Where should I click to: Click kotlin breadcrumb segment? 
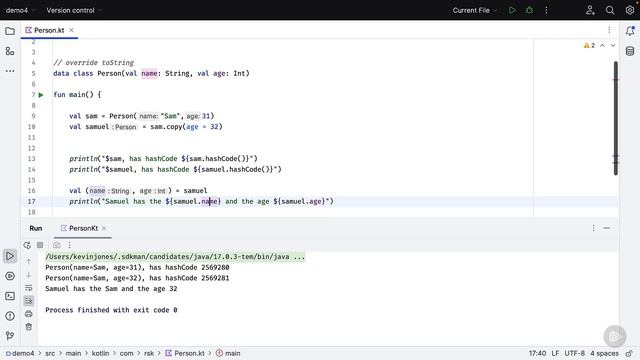click(100, 353)
